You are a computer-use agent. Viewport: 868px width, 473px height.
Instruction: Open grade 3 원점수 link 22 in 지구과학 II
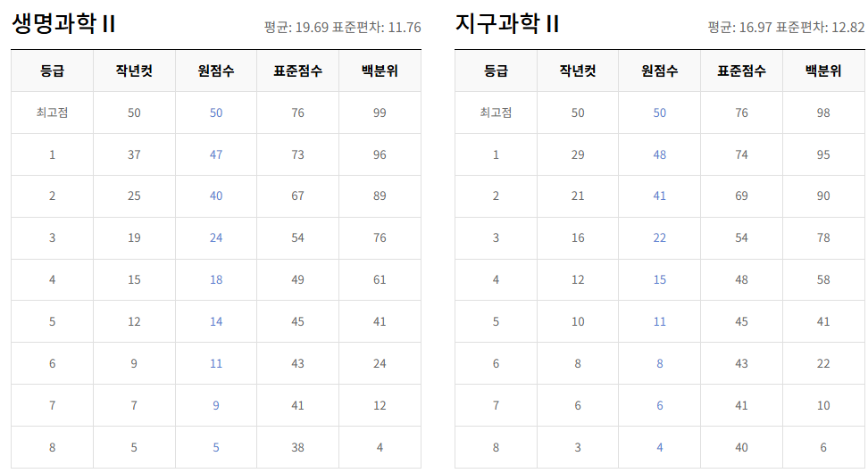pos(660,238)
